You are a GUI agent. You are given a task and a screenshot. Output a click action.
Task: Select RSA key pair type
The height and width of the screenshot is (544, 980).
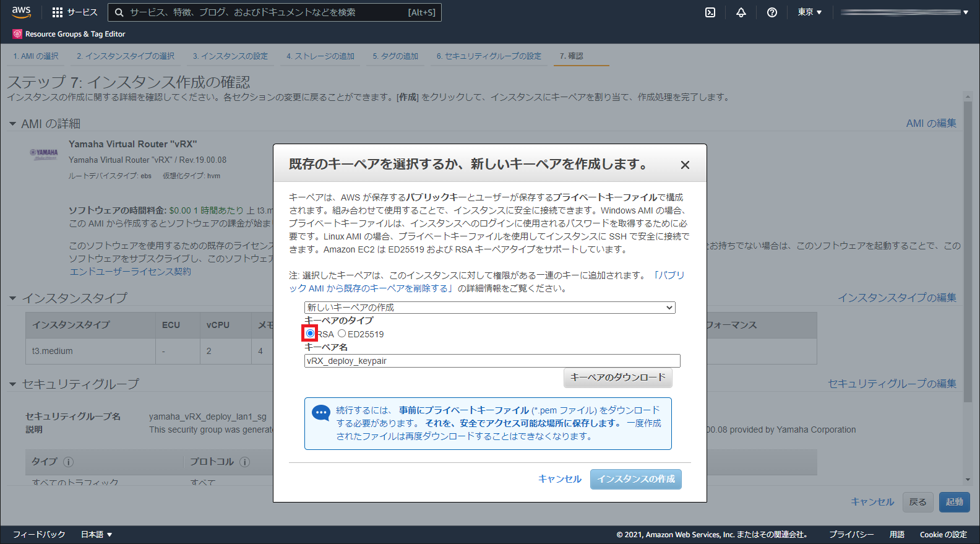coord(310,334)
